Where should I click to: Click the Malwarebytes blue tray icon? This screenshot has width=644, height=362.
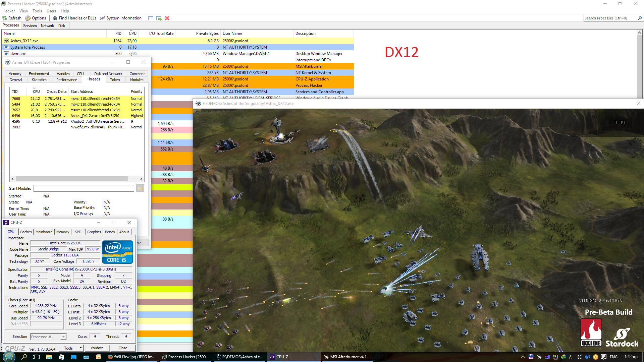point(588,357)
